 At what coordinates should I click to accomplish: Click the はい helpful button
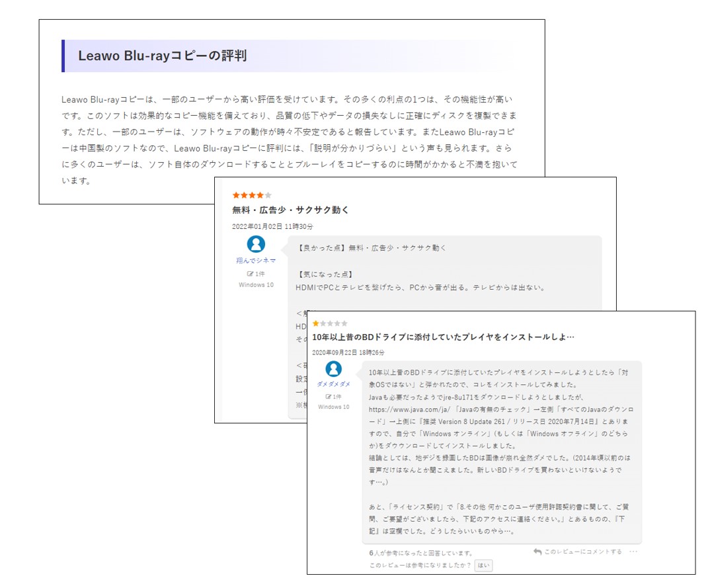click(484, 566)
